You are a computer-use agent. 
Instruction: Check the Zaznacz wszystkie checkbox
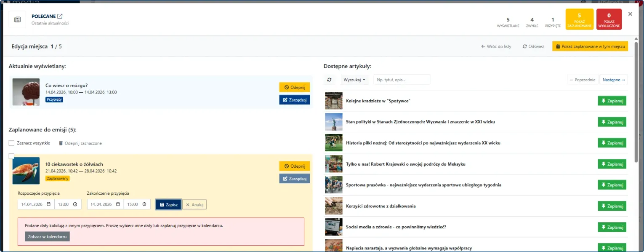12,143
